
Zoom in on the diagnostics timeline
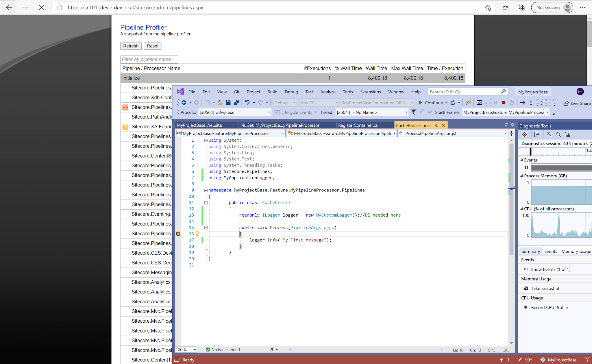(549, 134)
